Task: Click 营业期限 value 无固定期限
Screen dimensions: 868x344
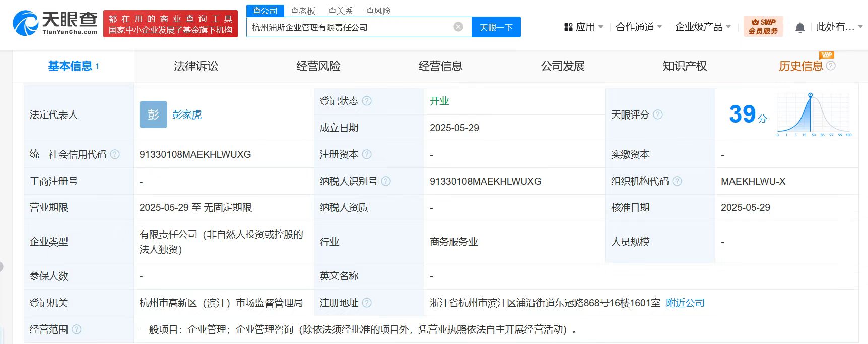Action: point(228,207)
